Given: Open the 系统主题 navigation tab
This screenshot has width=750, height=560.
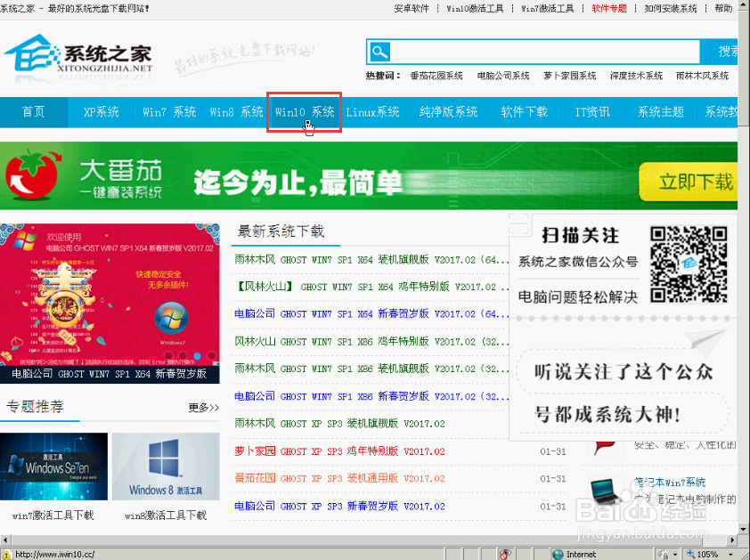Looking at the screenshot, I should click(x=661, y=112).
